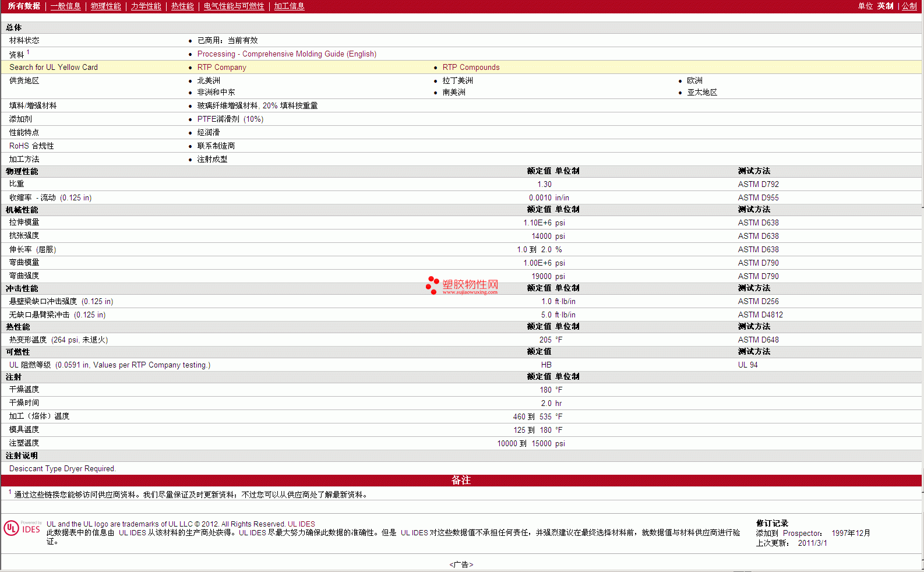Select the 抗张强度 value 14000

tap(541, 236)
